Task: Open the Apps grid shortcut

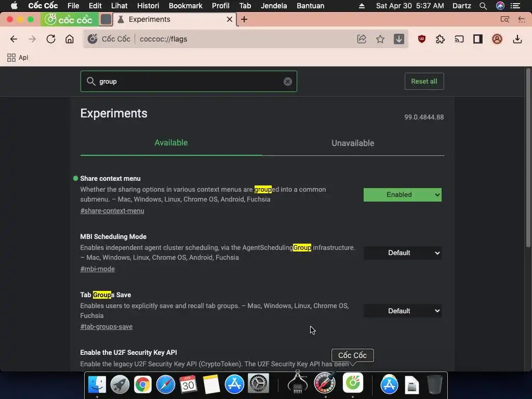Action: pos(18,58)
